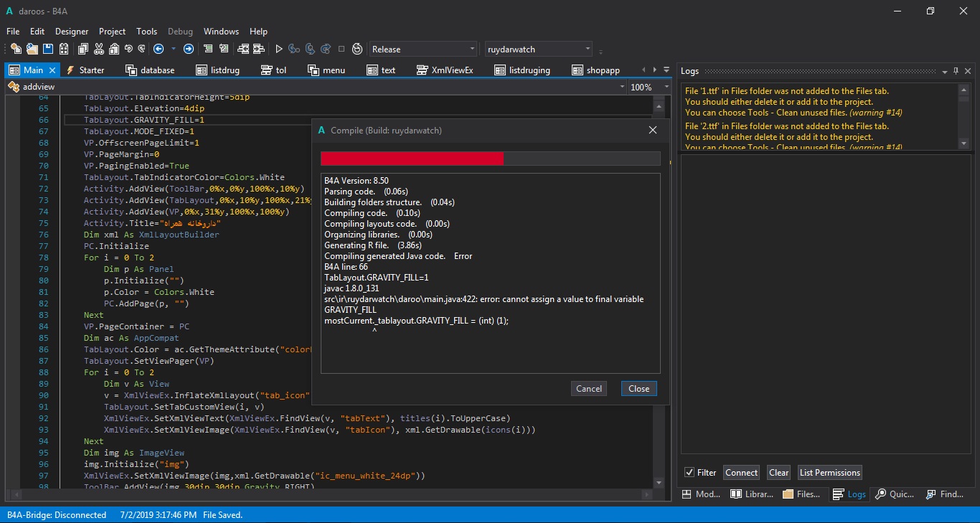Click the Save file toolbar icon
Viewport: 980px width, 523px height.
pos(48,49)
